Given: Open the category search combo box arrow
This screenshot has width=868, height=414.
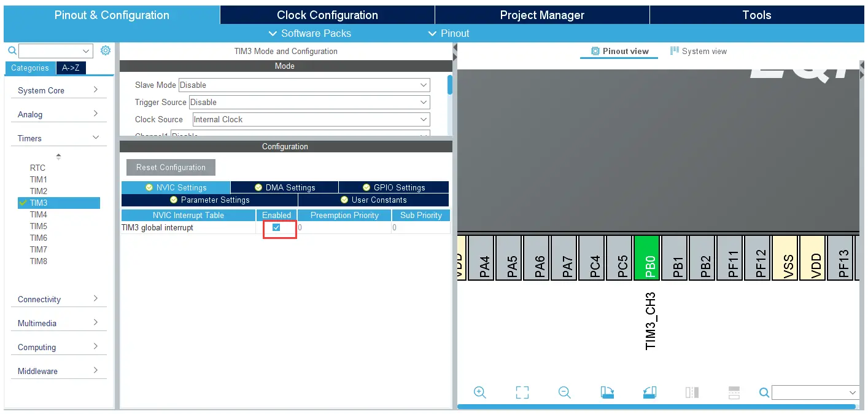Looking at the screenshot, I should click(86, 51).
